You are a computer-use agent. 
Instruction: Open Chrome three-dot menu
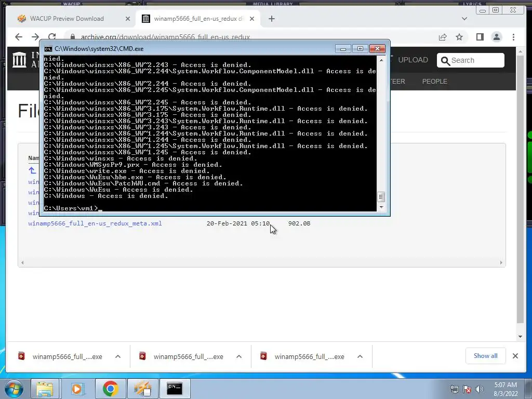[514, 37]
